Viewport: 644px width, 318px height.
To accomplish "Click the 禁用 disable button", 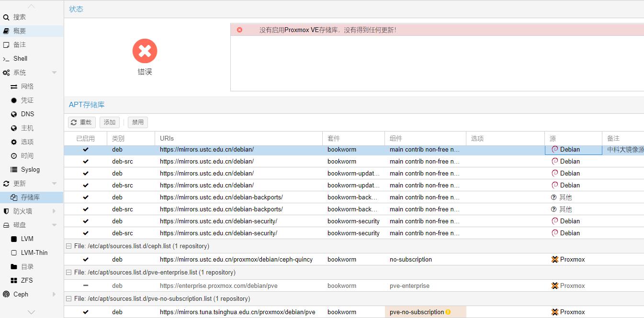I will pos(138,122).
